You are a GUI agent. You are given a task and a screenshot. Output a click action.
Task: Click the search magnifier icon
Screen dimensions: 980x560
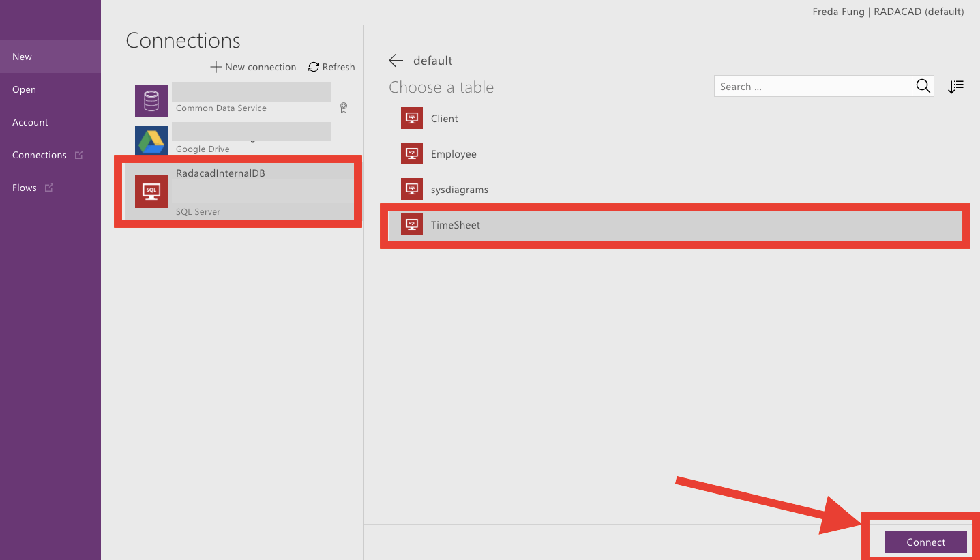[x=922, y=86]
